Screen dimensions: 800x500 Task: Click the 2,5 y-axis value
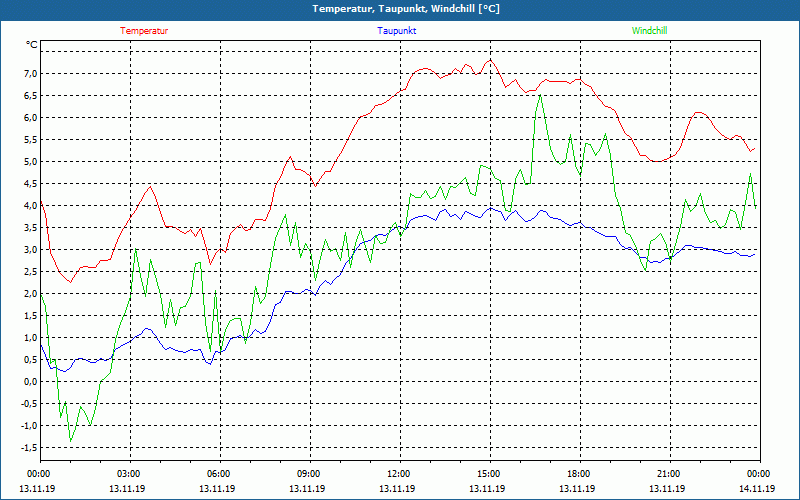pyautogui.click(x=31, y=271)
